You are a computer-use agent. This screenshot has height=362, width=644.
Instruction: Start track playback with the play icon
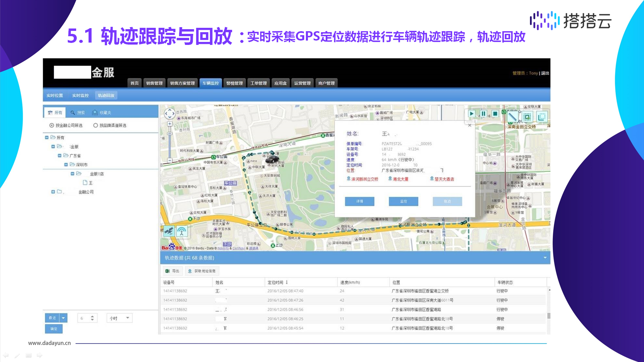(x=472, y=114)
